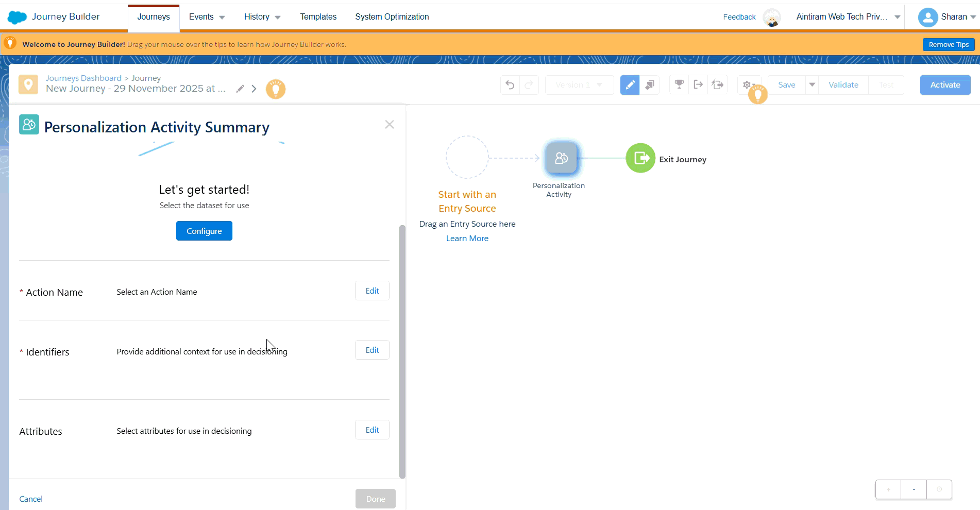Click the green Exit Journey icon
The image size is (980, 510).
pos(640,158)
